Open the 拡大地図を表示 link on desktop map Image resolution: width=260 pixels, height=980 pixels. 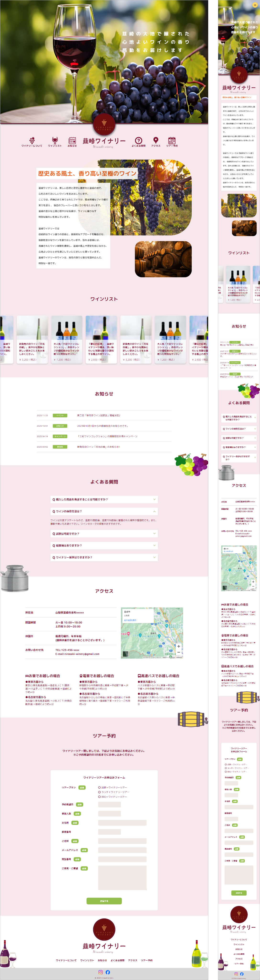click(x=130, y=620)
